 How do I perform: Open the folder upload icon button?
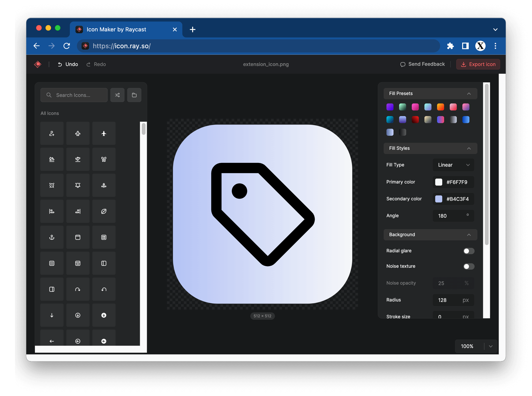(x=134, y=95)
